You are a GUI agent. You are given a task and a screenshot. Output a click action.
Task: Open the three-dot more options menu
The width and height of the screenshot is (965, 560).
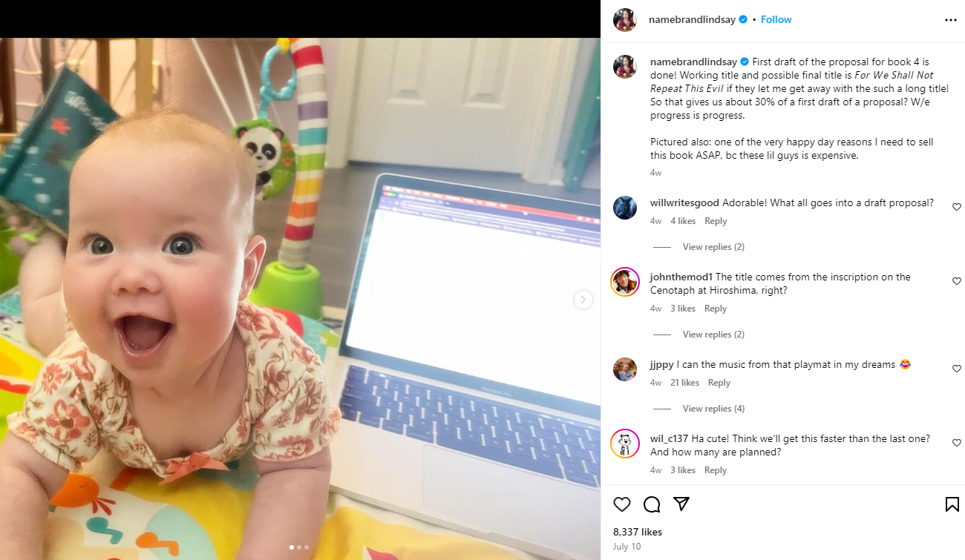pos(951,20)
